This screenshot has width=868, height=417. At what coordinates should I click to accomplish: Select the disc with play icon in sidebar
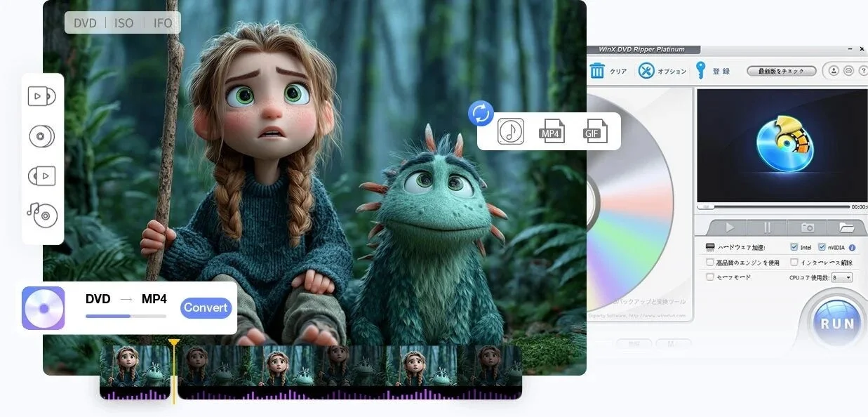click(x=41, y=176)
